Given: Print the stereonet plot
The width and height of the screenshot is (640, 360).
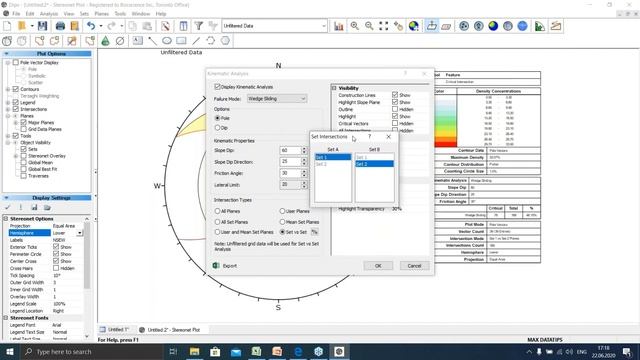Looking at the screenshot, I should tap(60, 26).
